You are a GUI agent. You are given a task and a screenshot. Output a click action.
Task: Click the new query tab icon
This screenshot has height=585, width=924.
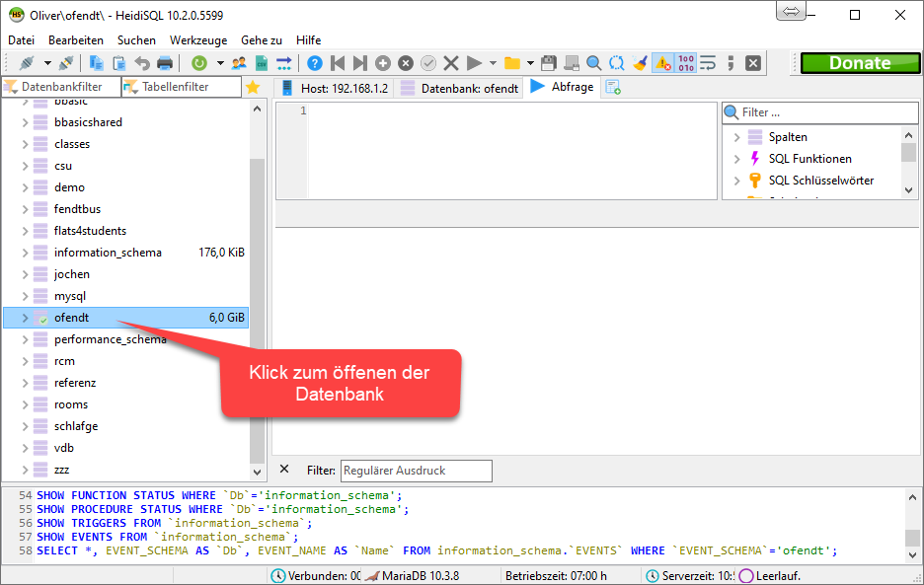613,87
